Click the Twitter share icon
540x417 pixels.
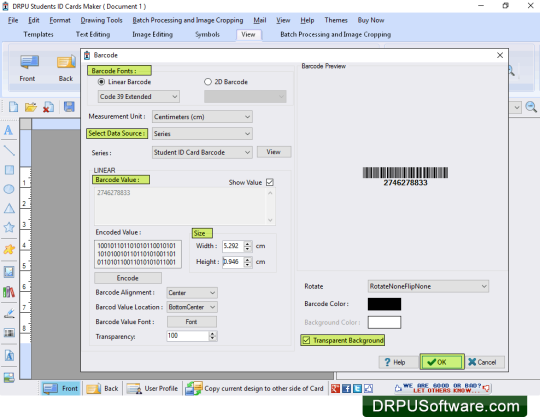pos(357,388)
